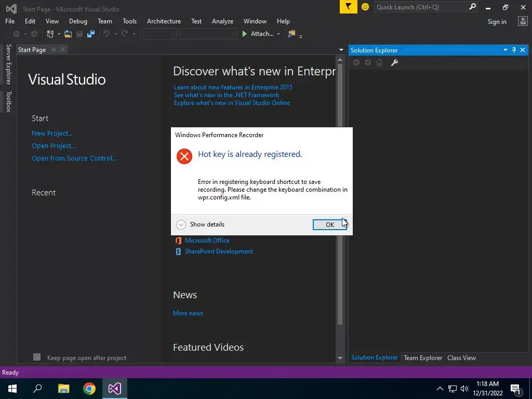
Task: Click the Save All toolbar icon
Action: coord(91,34)
